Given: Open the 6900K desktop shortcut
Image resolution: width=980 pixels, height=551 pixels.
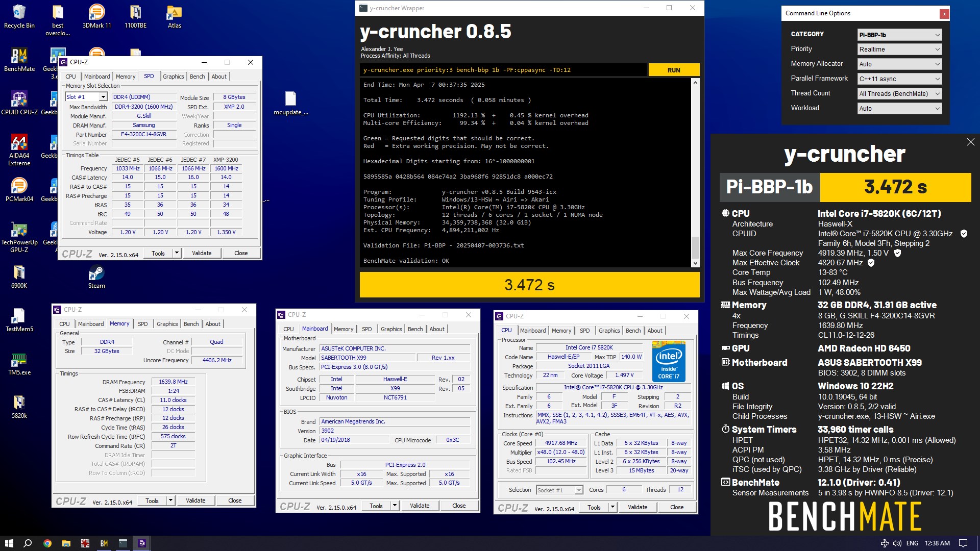Looking at the screenshot, I should click(x=19, y=277).
